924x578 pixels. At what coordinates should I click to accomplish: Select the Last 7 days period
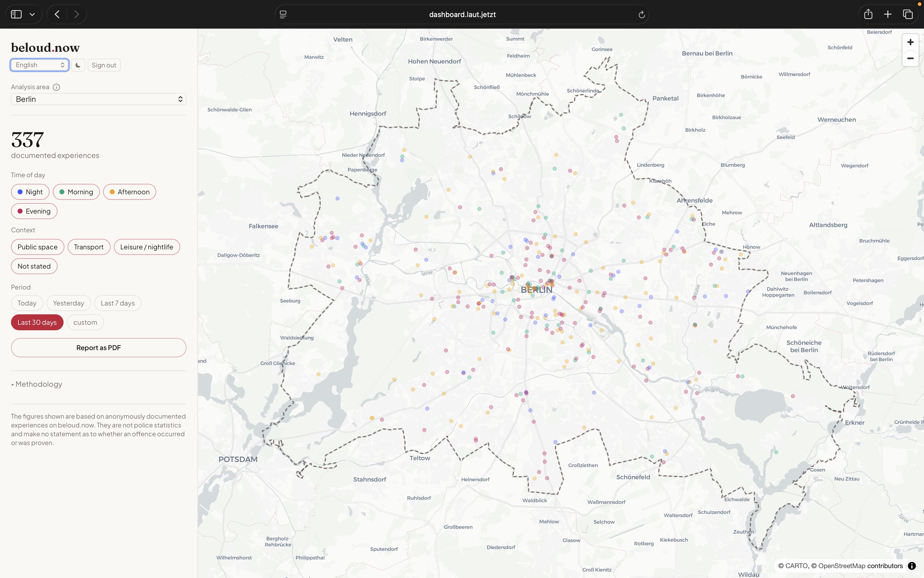click(118, 303)
